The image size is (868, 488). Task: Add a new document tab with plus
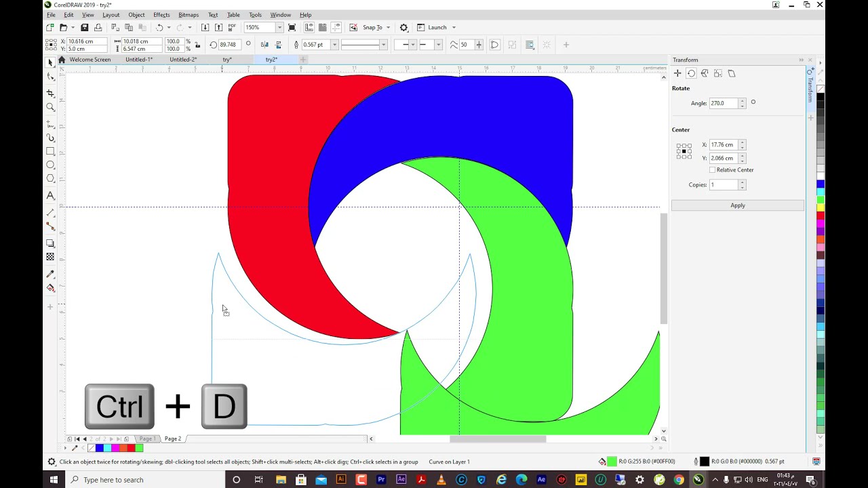303,60
